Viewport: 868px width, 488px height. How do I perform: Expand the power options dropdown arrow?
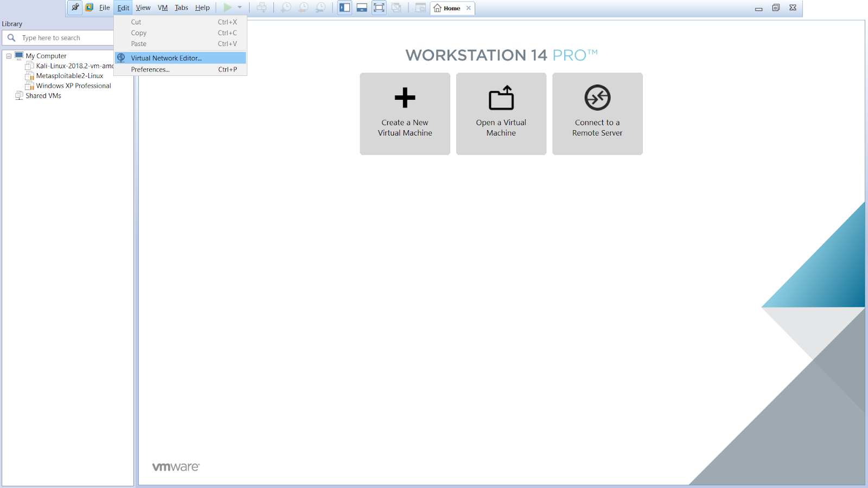pos(240,8)
